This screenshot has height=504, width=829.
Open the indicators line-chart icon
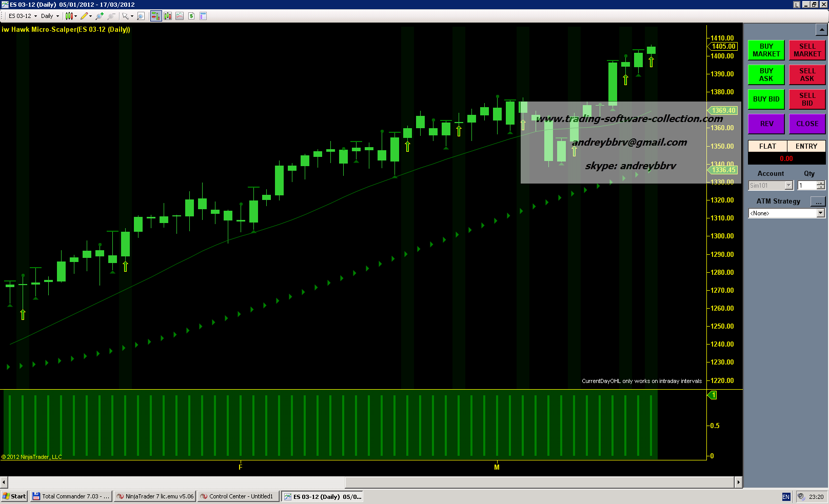click(x=180, y=16)
